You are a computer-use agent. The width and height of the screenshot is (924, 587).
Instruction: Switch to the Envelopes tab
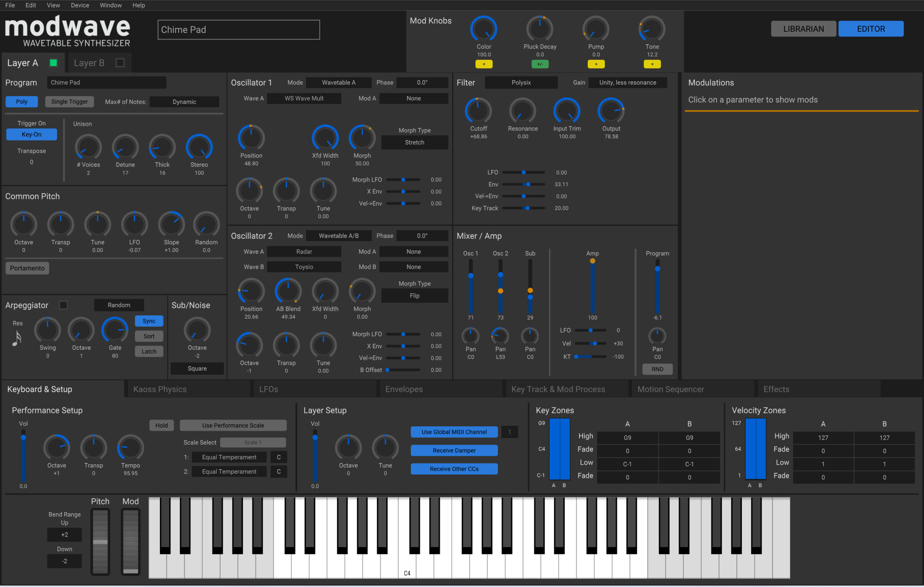(x=441, y=389)
